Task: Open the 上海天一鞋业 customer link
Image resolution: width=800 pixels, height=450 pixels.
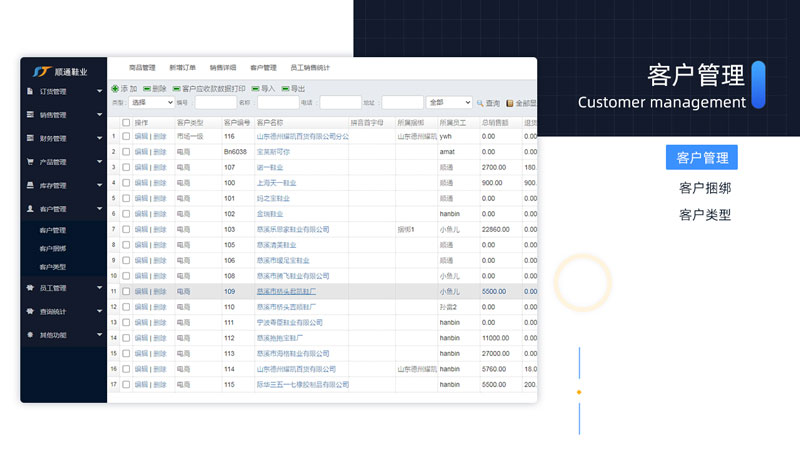Action: pyautogui.click(x=277, y=183)
